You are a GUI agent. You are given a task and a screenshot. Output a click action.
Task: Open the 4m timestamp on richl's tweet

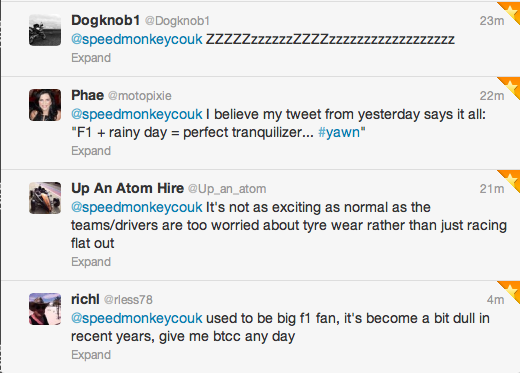[496, 300]
